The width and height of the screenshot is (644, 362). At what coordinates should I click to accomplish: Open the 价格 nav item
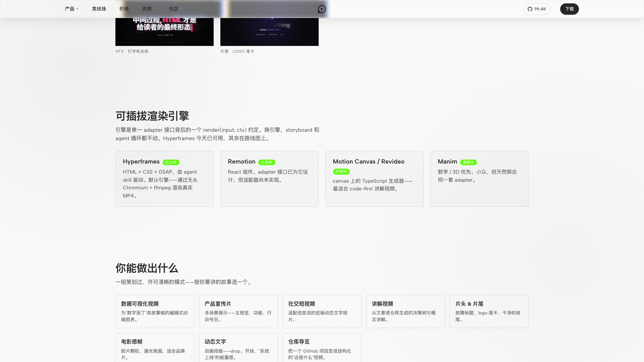(124, 9)
